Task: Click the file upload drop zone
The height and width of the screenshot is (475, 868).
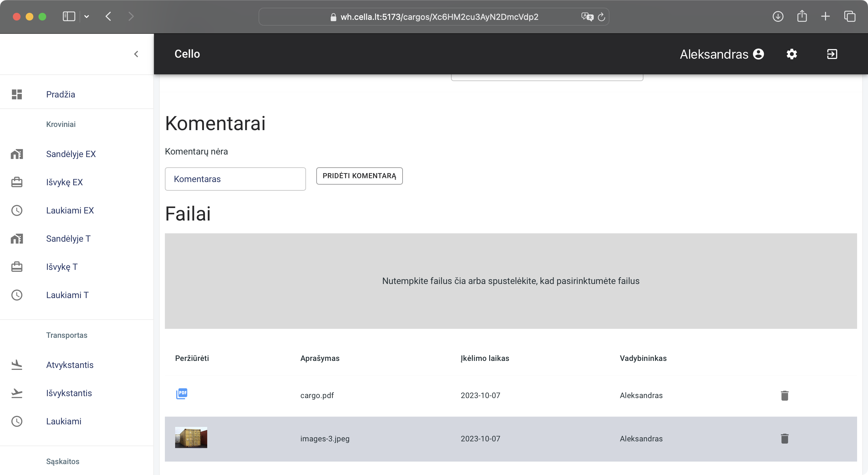Action: (x=510, y=281)
